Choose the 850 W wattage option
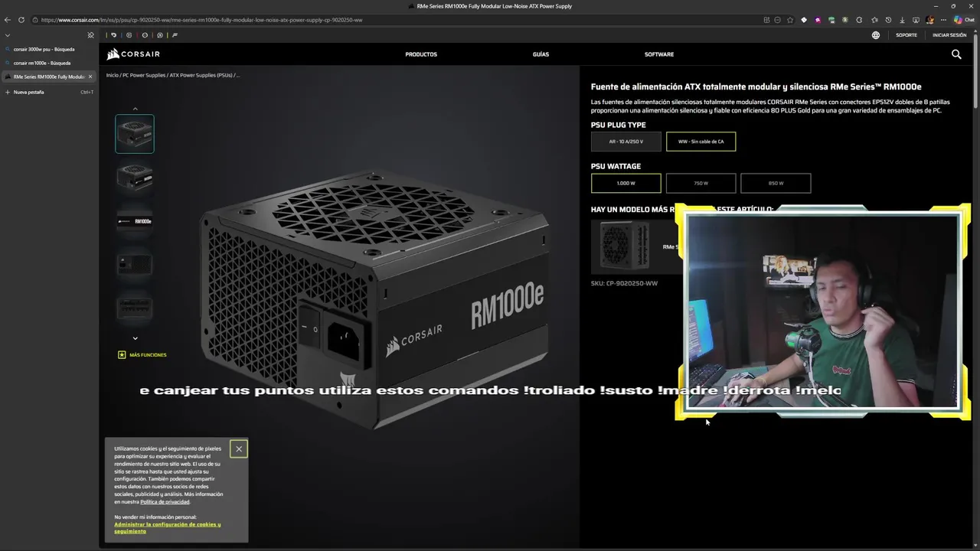The width and height of the screenshot is (980, 551). point(776,183)
